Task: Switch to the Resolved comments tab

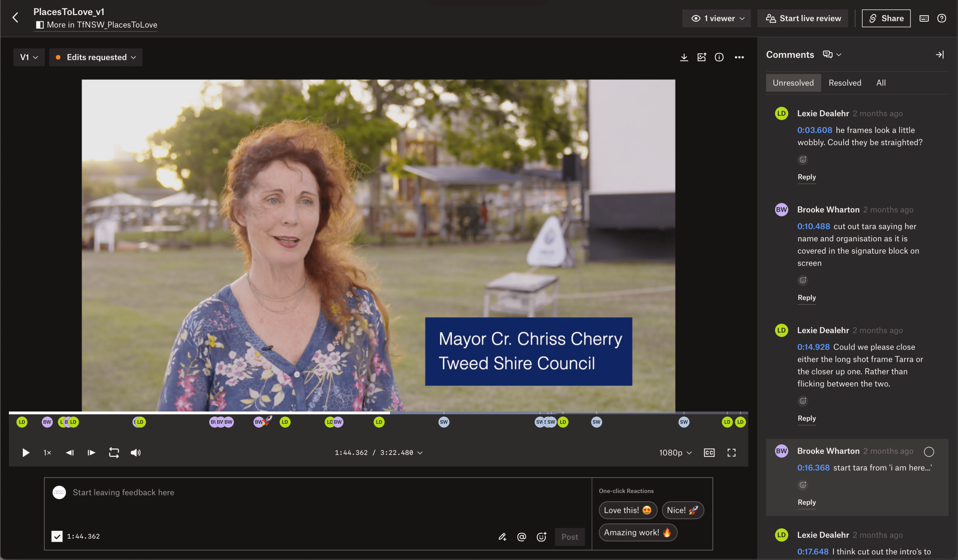Action: coord(845,83)
